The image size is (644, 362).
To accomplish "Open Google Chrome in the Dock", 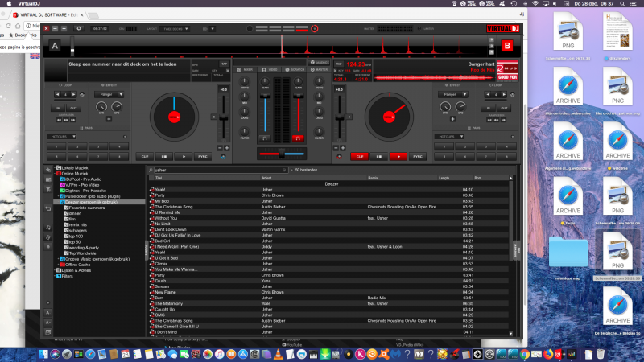I will (x=525, y=354).
